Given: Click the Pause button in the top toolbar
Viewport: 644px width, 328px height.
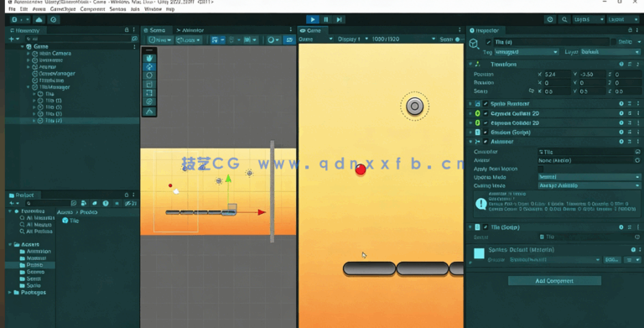Looking at the screenshot, I should pos(326,19).
